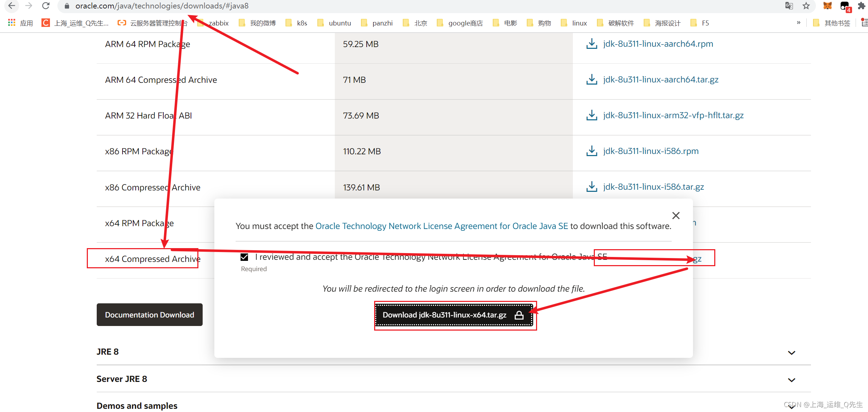Click the browser forward arrow
The image size is (868, 412).
pyautogui.click(x=29, y=6)
